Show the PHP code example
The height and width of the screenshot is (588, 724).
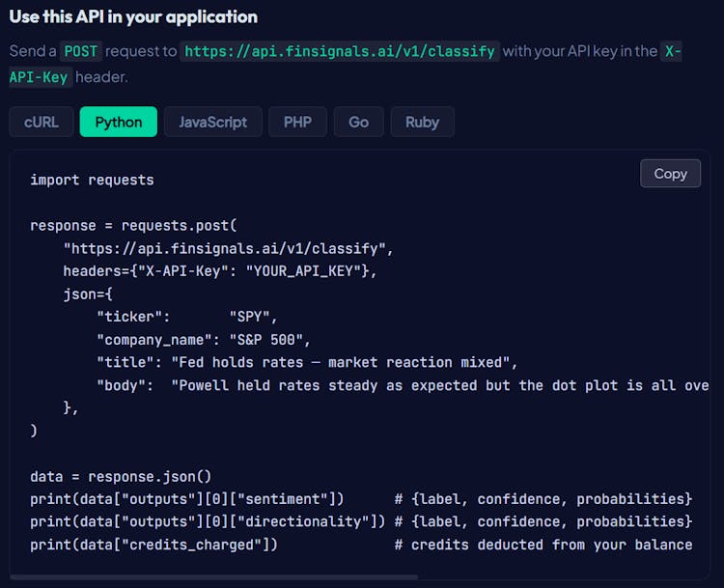pyautogui.click(x=297, y=122)
